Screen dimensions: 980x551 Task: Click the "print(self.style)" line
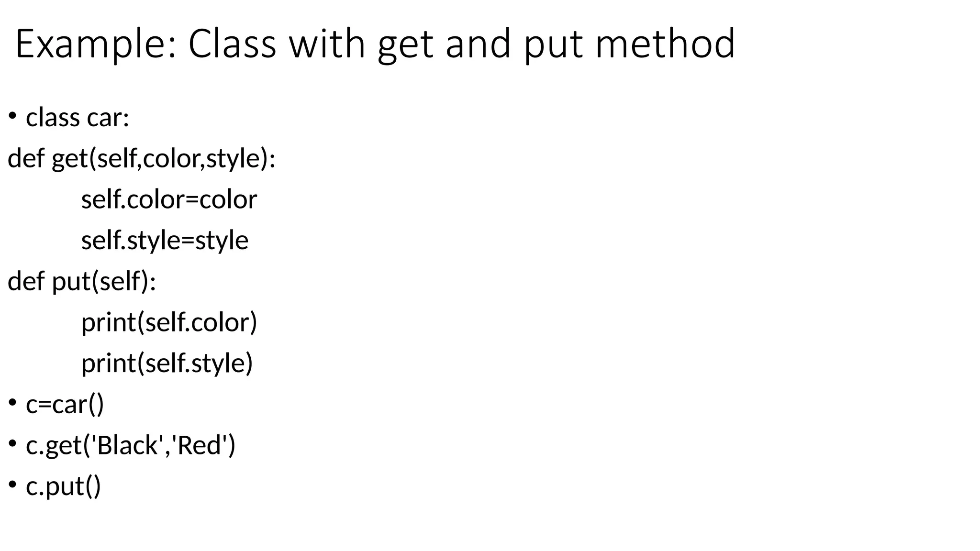167,364
